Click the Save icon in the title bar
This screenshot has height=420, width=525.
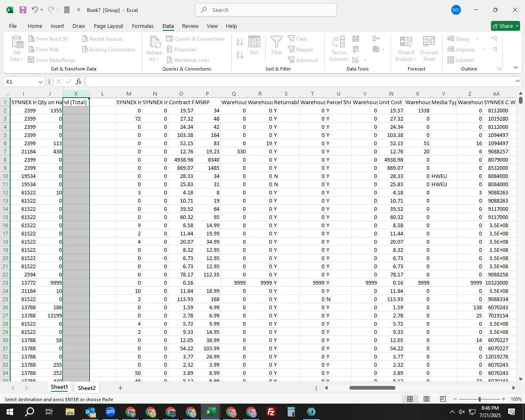(x=23, y=10)
